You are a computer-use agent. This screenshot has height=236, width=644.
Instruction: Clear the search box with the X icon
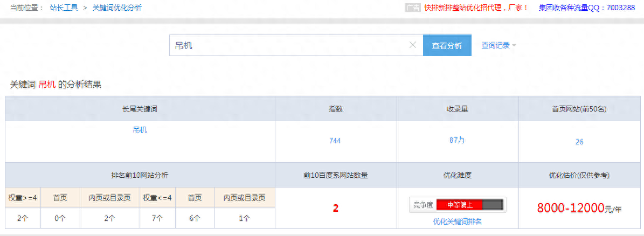click(413, 45)
